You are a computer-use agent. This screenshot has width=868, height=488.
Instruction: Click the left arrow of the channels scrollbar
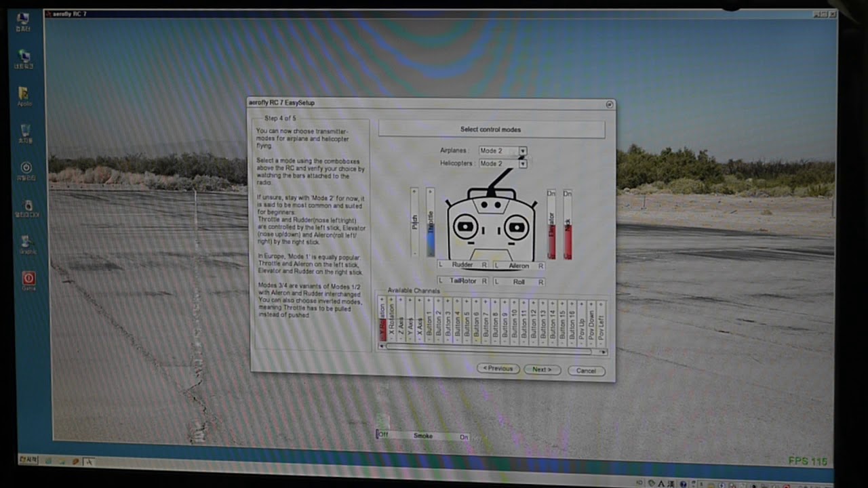[382, 346]
